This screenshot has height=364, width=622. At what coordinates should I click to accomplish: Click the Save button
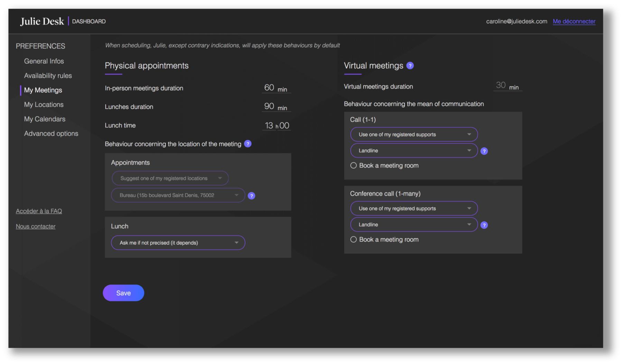123,293
